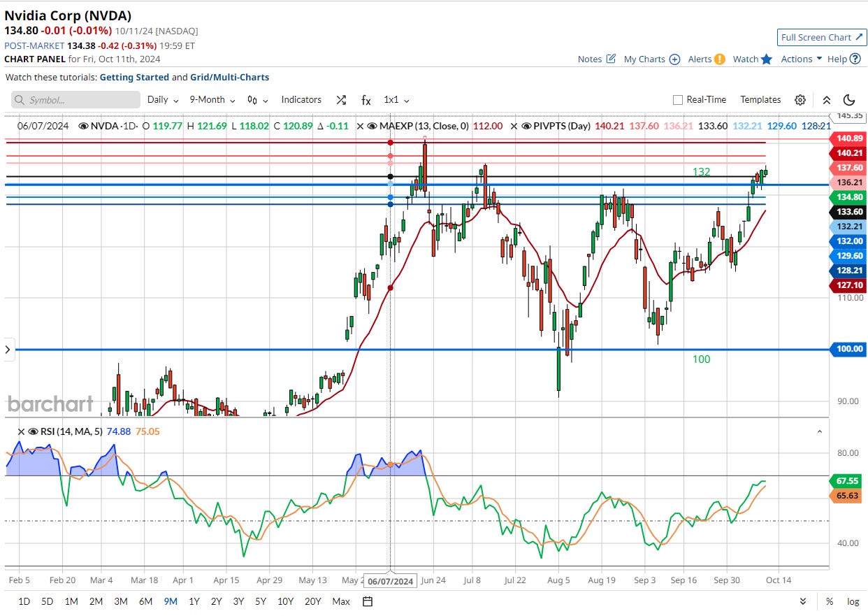Select the 9M time range
The height and width of the screenshot is (616, 868).
tap(171, 601)
